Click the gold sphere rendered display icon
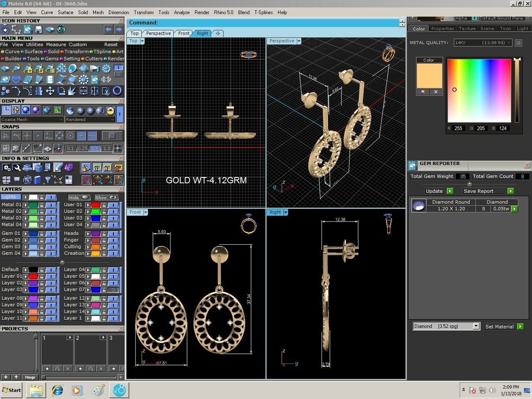Screen dimensions: 532x399 pyautogui.click(x=110, y=110)
